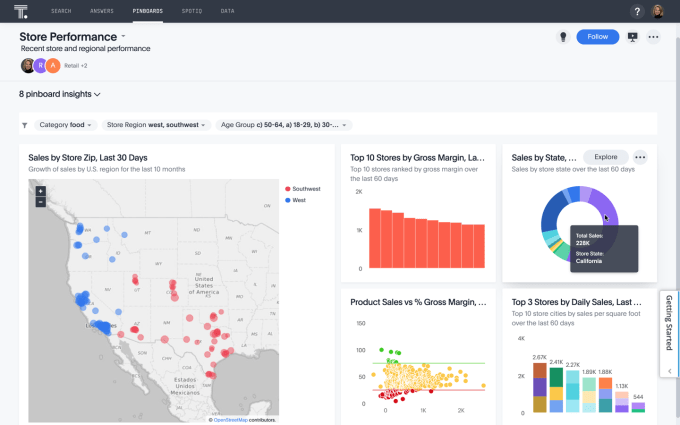
Task: Open pinboard more options ellipsis
Action: click(654, 37)
